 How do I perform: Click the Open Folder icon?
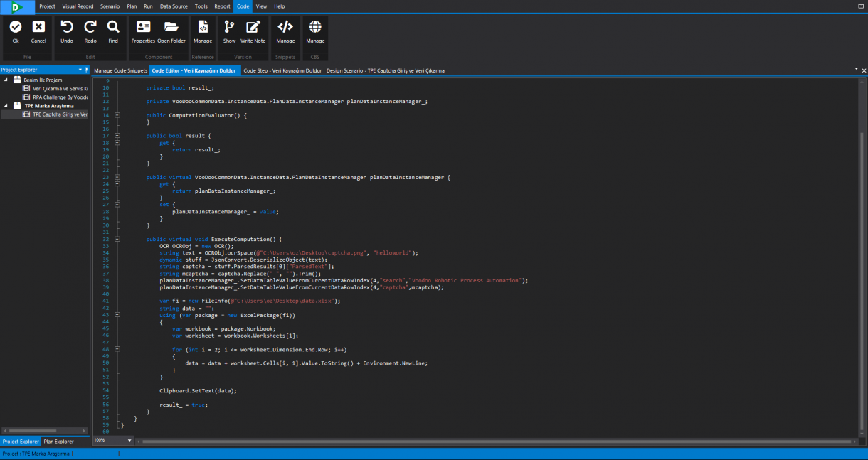(171, 28)
